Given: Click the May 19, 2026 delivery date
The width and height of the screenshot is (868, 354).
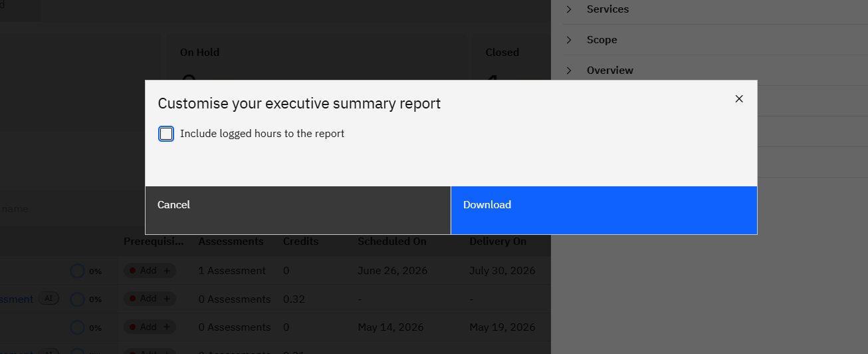Looking at the screenshot, I should pos(502,327).
